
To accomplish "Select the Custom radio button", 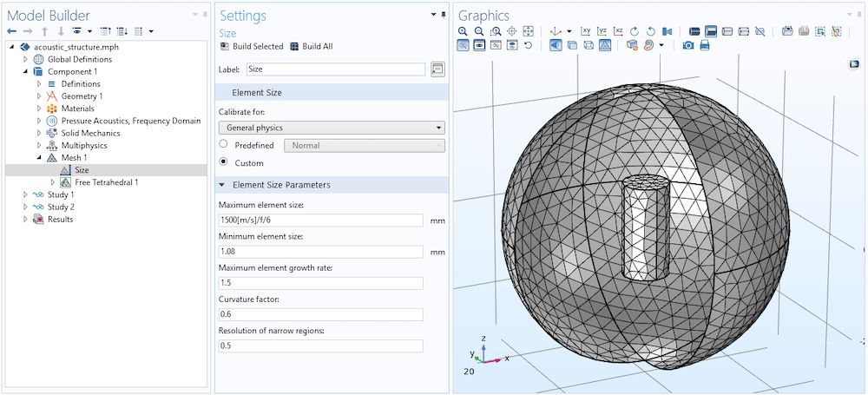I will click(x=224, y=162).
